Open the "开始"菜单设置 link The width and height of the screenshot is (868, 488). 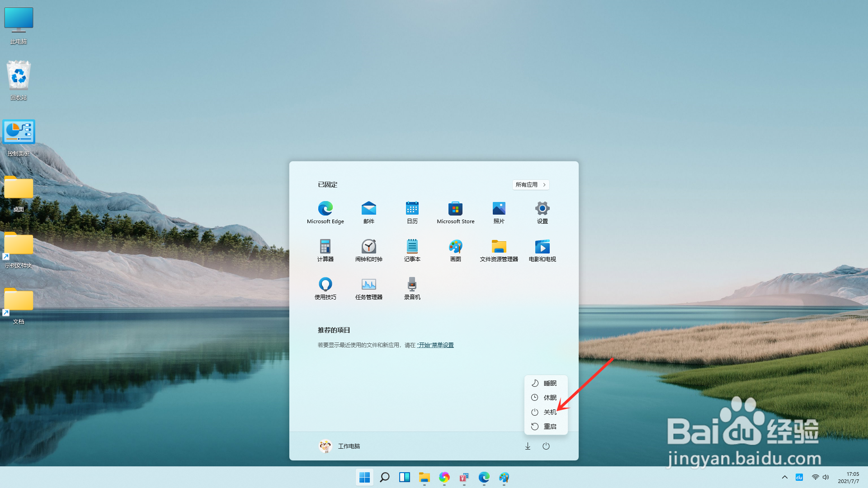tap(435, 344)
